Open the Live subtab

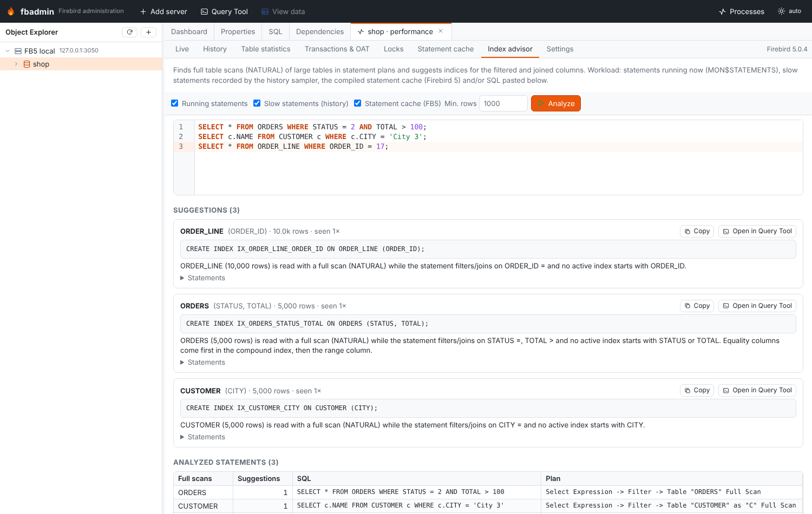pos(182,49)
